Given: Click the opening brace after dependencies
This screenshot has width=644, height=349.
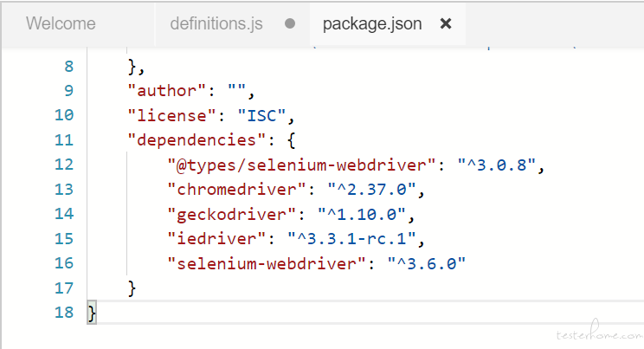Looking at the screenshot, I should pos(291,140).
